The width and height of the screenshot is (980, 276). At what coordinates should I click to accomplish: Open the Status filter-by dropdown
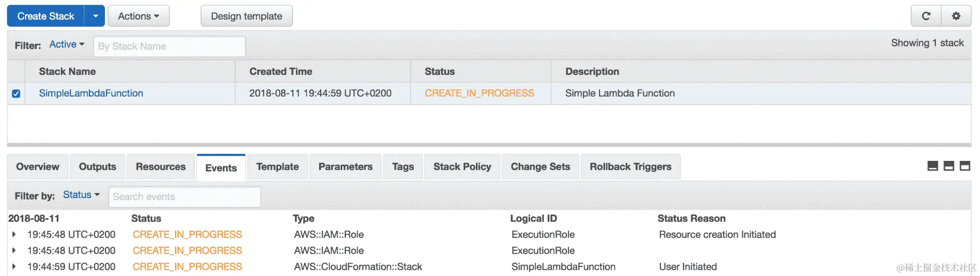[x=81, y=195]
